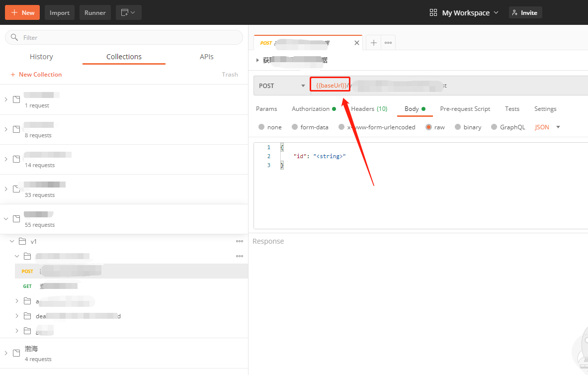Click the 渤海 collection folder icon
Viewport: 588px width, 375px height.
coord(16,353)
